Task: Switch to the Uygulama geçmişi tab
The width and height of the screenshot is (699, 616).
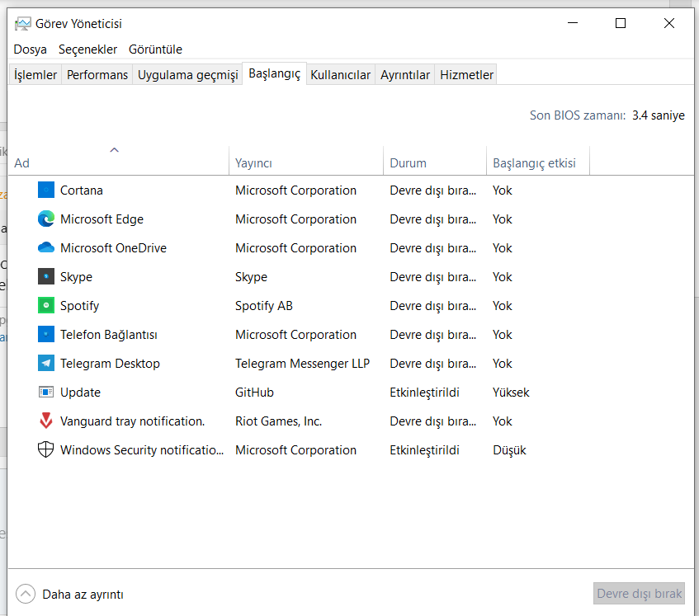Action: click(x=187, y=74)
